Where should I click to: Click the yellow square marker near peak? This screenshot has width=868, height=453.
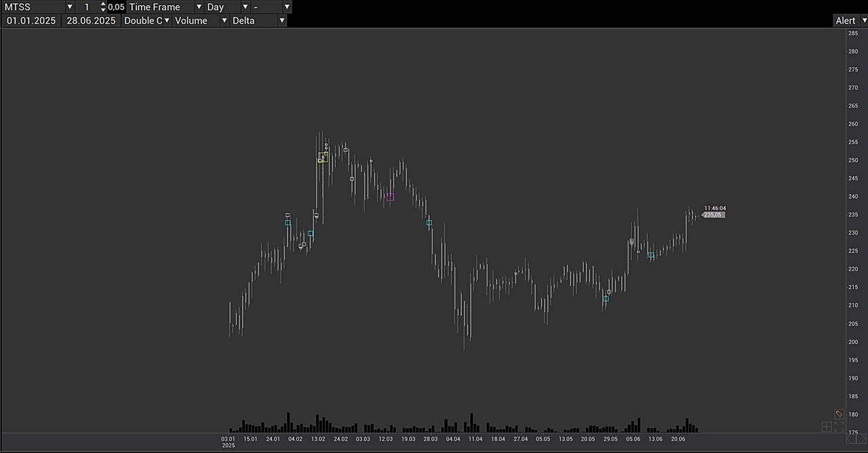(x=323, y=157)
